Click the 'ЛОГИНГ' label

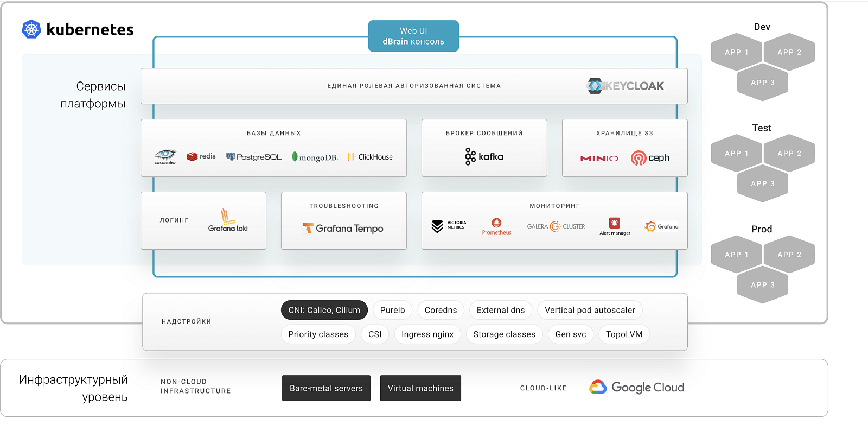click(174, 220)
